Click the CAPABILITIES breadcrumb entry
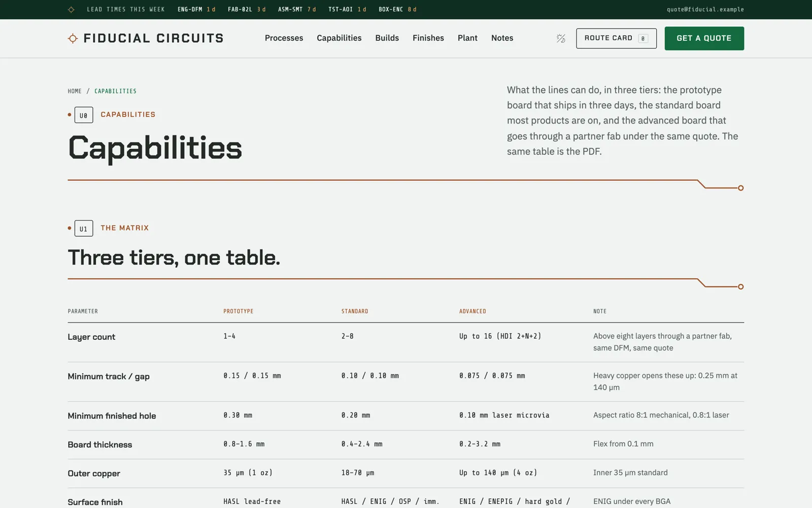This screenshot has height=508, width=812. coord(115,91)
